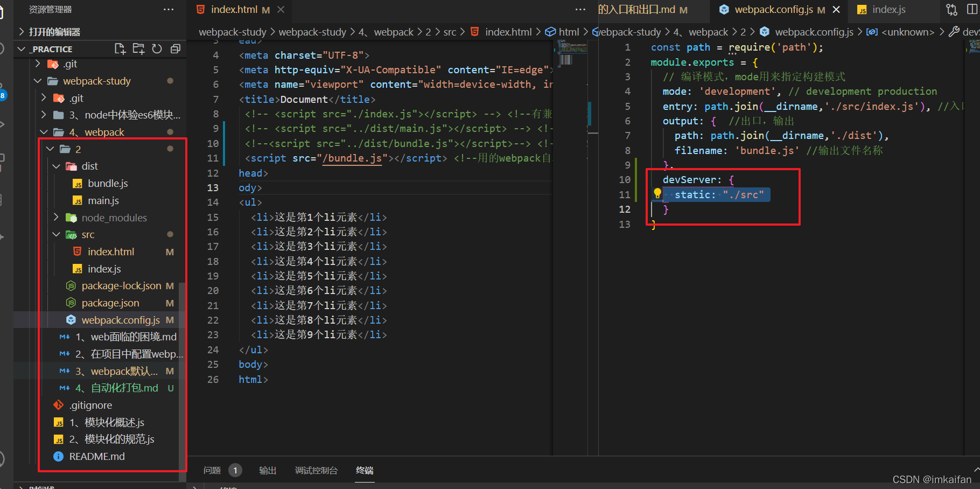Expand the .git folder inside webpack-study

tap(76, 99)
